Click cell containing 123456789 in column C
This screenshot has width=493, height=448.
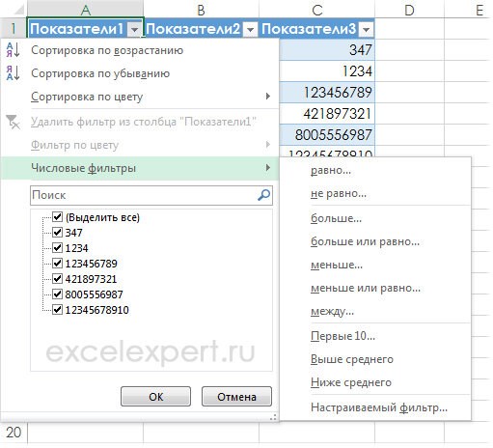point(327,93)
